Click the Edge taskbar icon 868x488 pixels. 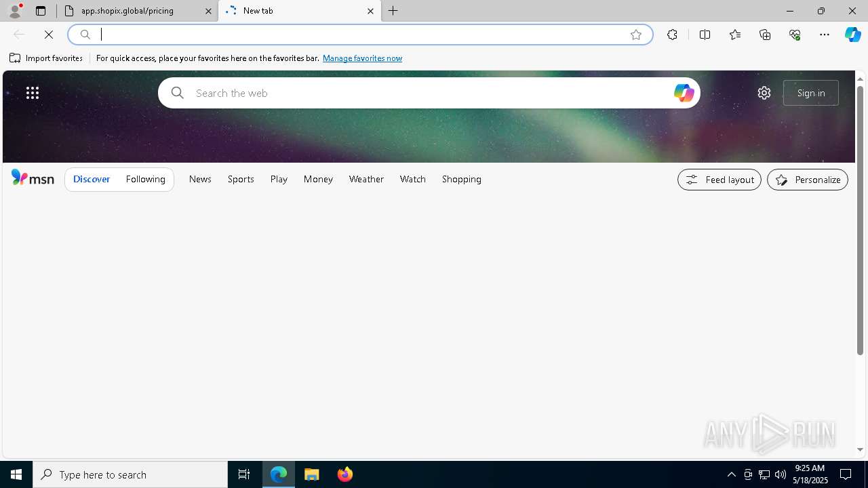pyautogui.click(x=279, y=474)
